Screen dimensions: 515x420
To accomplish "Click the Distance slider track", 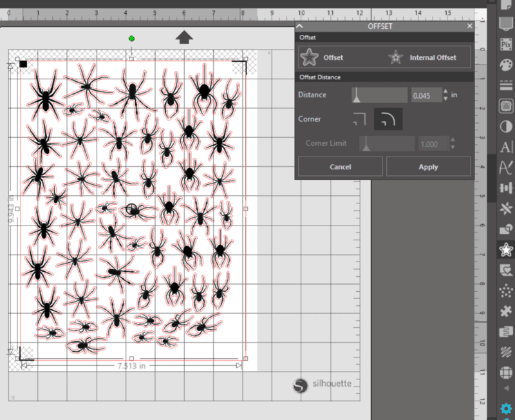I will coord(379,95).
